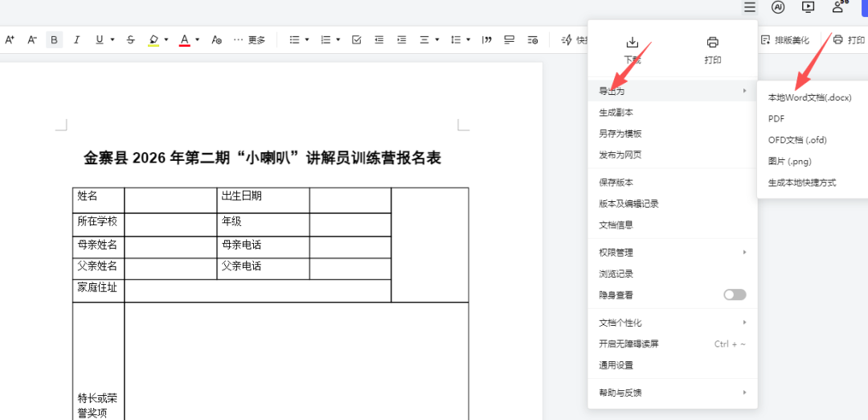Click the lightning quick tools icon

tap(567, 40)
